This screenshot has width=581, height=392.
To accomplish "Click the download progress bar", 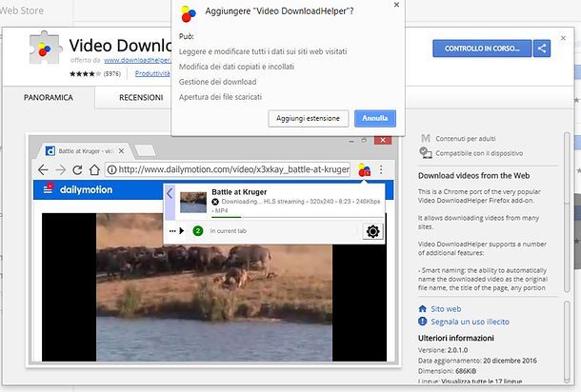I will pyautogui.click(x=296, y=217).
